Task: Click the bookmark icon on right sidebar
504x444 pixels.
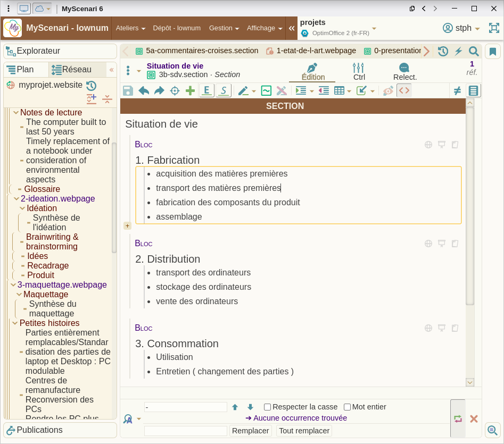Action: 493,52
